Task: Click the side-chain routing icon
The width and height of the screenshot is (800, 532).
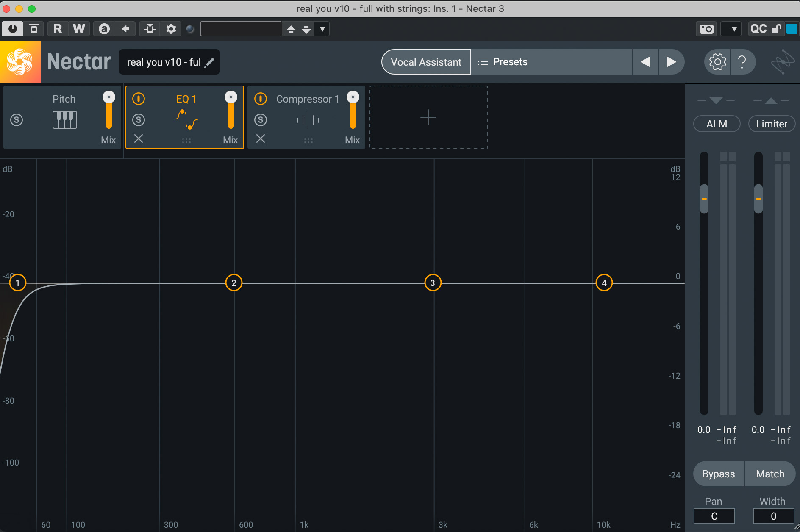Action: [x=150, y=29]
